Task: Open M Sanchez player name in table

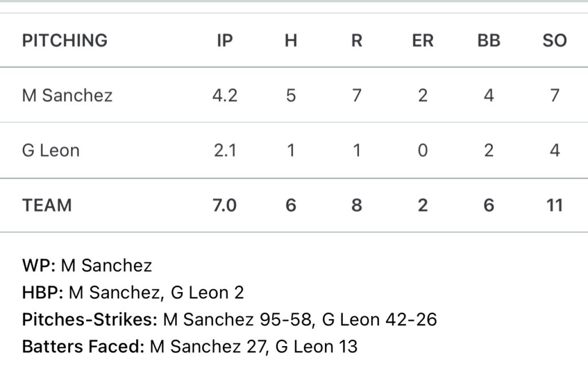Action: tap(67, 95)
